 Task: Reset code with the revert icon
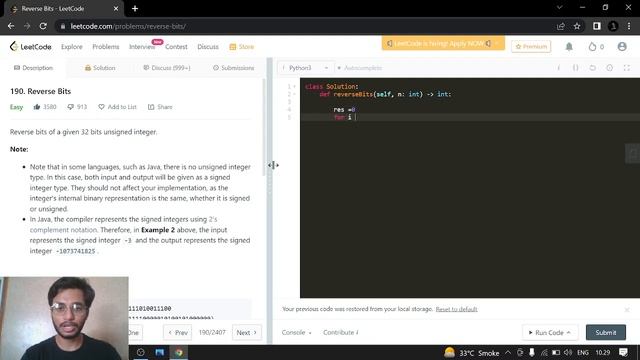coord(592,68)
